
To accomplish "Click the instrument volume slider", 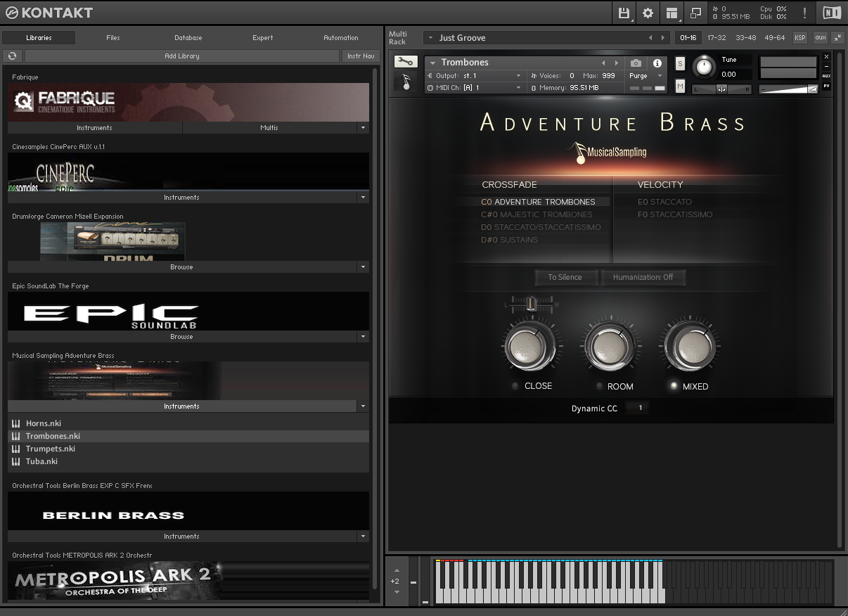I will (788, 89).
